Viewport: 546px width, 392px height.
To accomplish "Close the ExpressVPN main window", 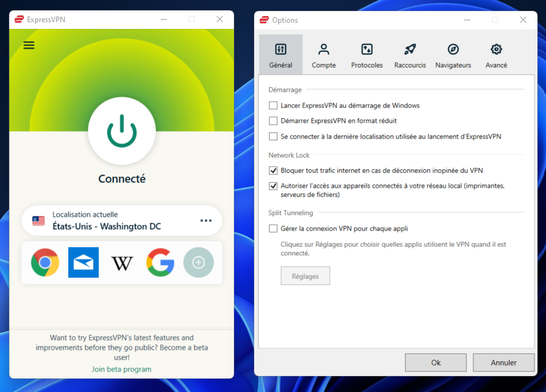I will [220, 20].
